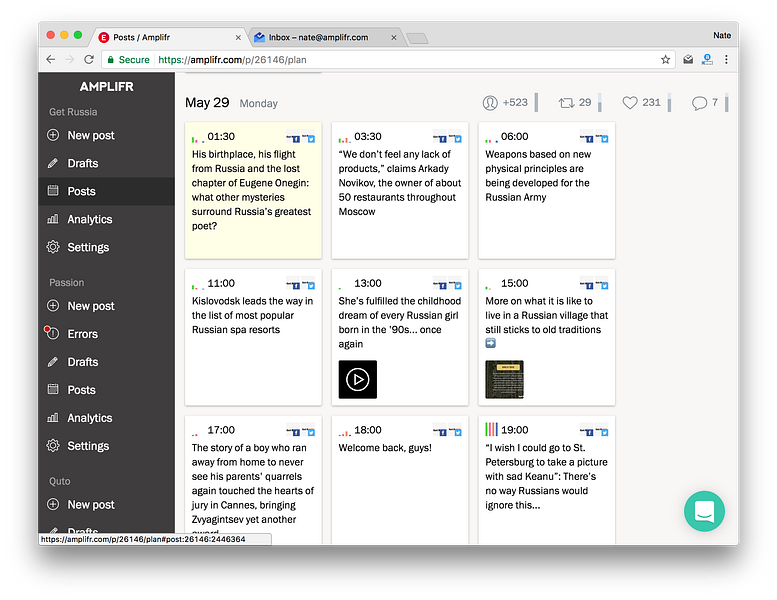The width and height of the screenshot is (777, 600).
Task: Select the highlighted Posts item in sidebar
Action: (106, 191)
